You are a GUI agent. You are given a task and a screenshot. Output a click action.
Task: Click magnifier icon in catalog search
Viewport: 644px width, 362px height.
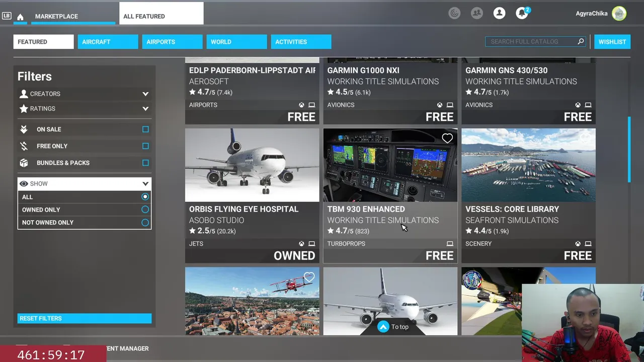(581, 41)
